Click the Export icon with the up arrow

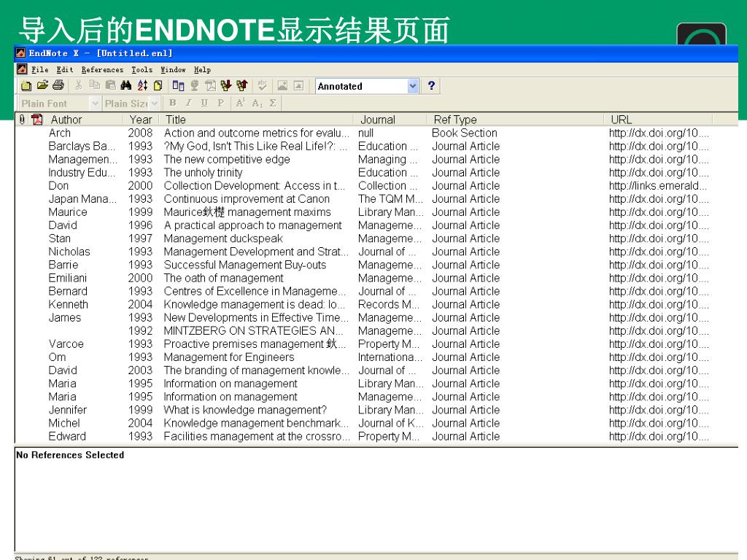point(242,86)
